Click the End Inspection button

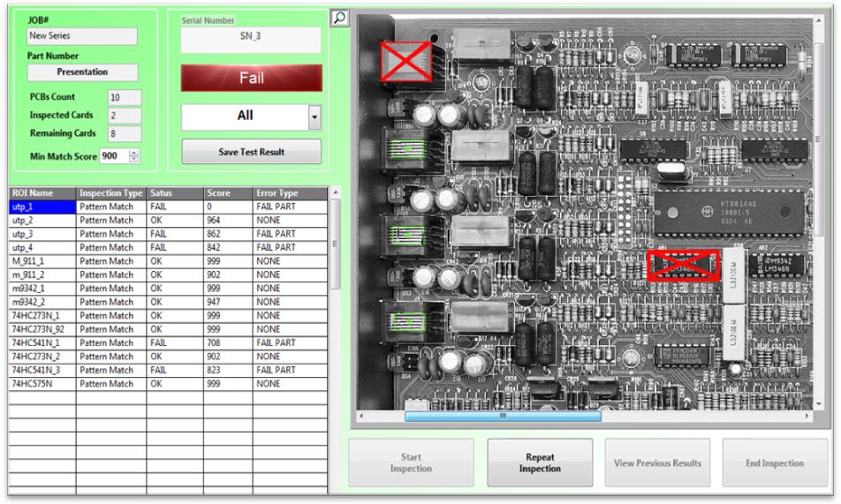(x=774, y=463)
